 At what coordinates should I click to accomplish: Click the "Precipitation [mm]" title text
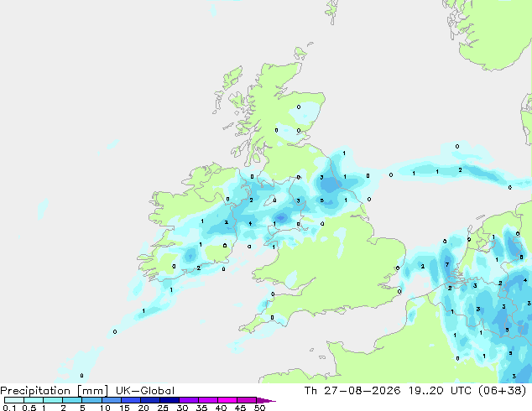55,391
